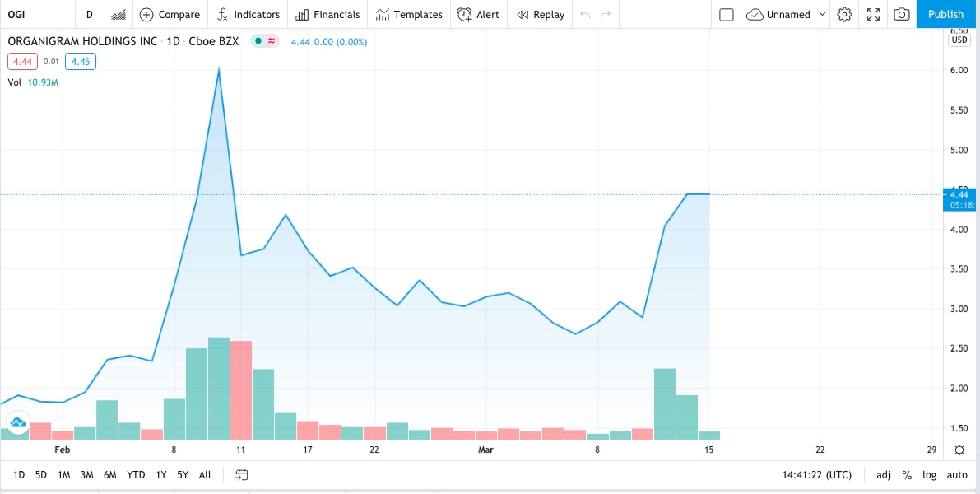
Task: Click the Mar date axis label
Action: pyautogui.click(x=485, y=450)
